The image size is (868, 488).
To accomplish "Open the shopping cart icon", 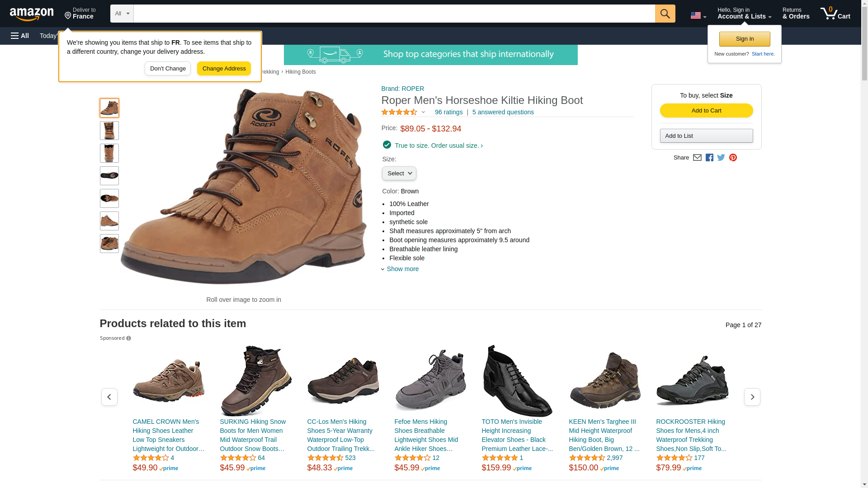I will (835, 13).
